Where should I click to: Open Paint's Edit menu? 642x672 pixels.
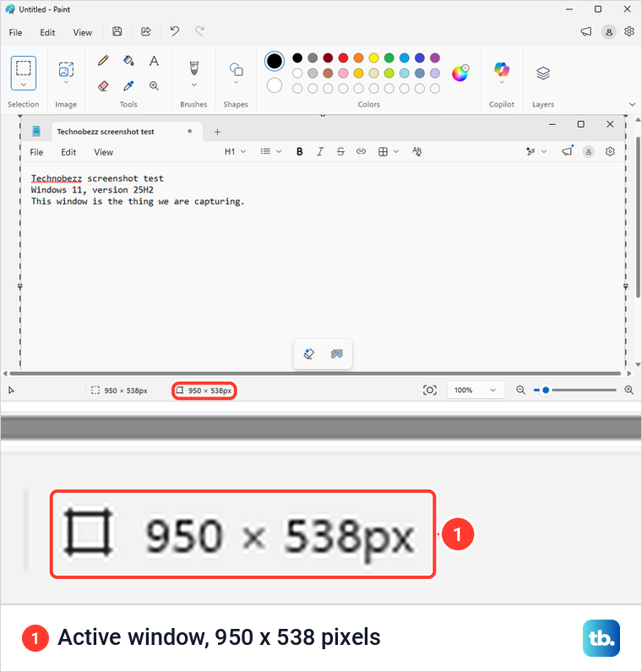(x=47, y=33)
